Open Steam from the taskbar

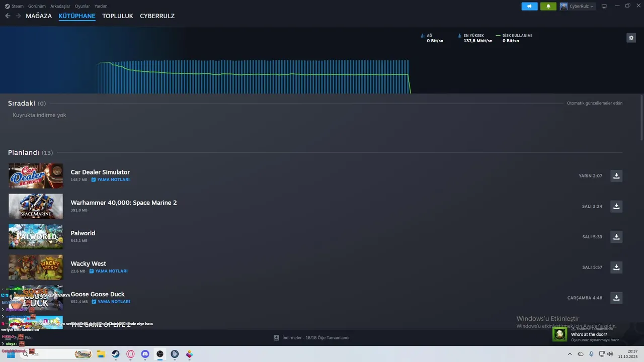(116, 354)
